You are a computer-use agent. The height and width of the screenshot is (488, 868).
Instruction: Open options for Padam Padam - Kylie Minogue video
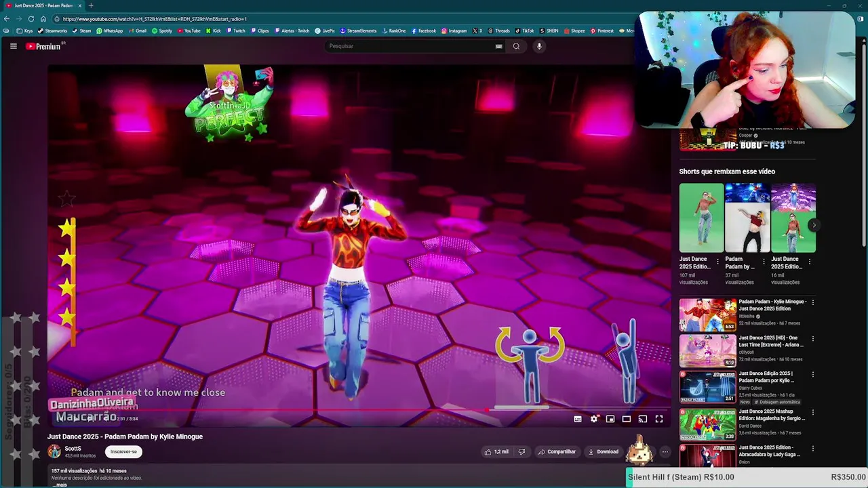pos(813,302)
